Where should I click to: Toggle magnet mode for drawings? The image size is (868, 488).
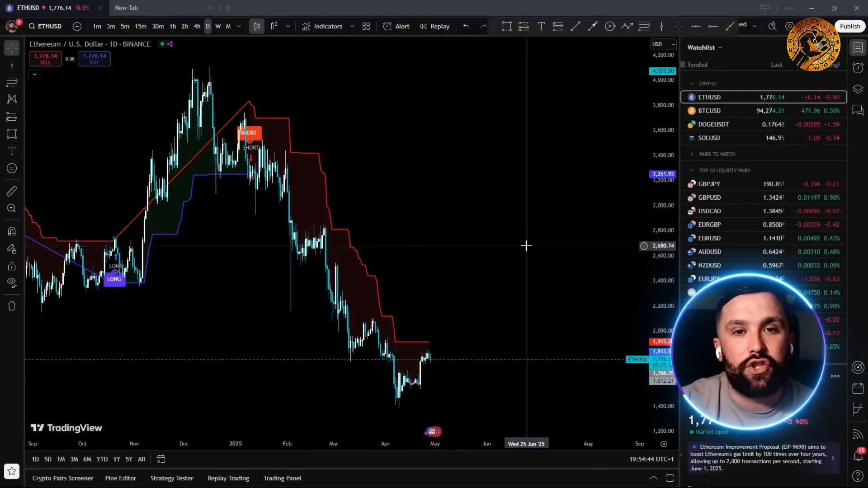click(x=12, y=231)
